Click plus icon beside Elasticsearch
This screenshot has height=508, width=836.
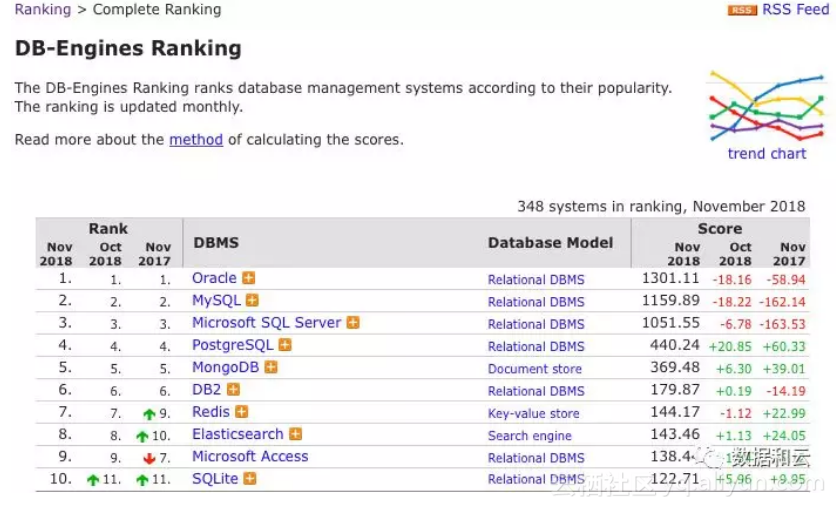(x=295, y=434)
